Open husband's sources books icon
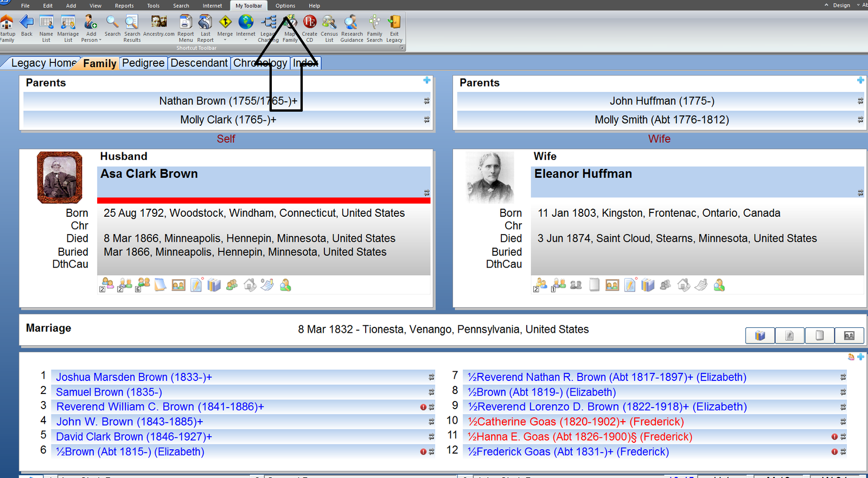 point(214,285)
